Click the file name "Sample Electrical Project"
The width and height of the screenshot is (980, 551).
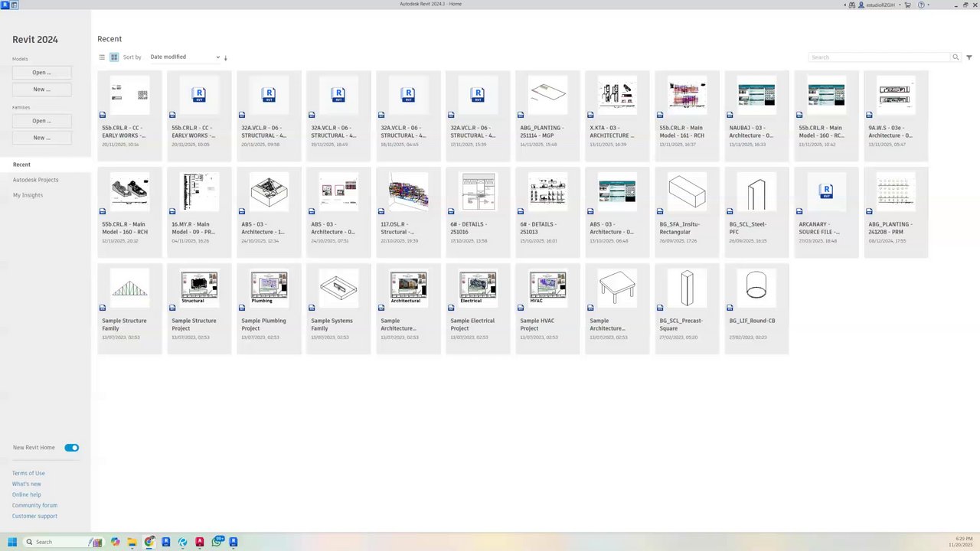472,324
